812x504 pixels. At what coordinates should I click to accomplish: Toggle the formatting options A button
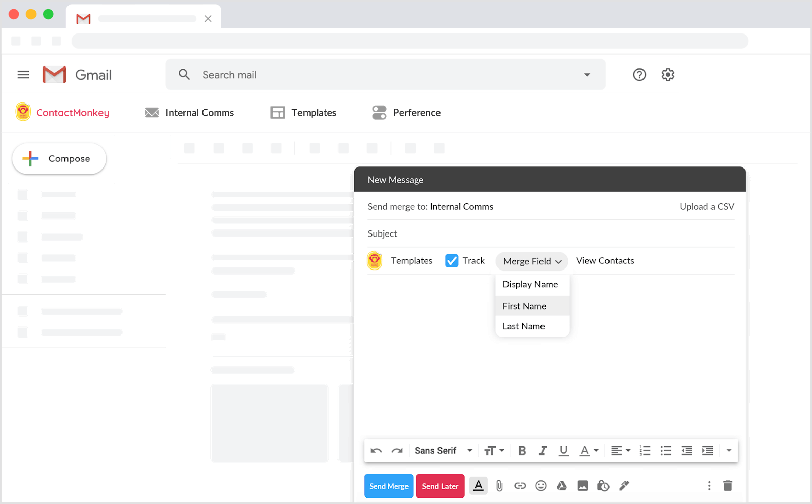(478, 486)
